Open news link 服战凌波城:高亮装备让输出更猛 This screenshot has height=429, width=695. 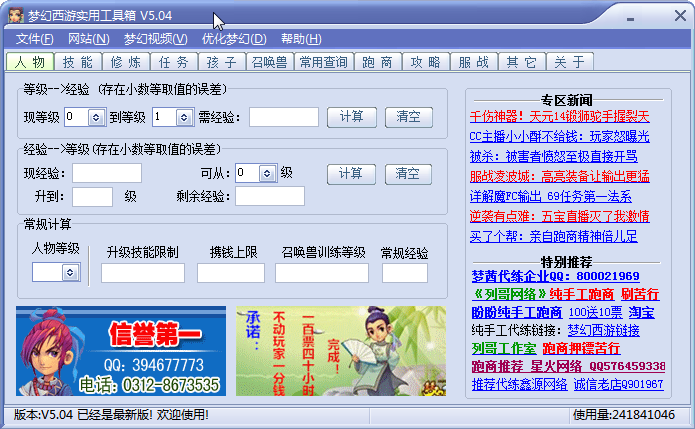pyautogui.click(x=559, y=176)
